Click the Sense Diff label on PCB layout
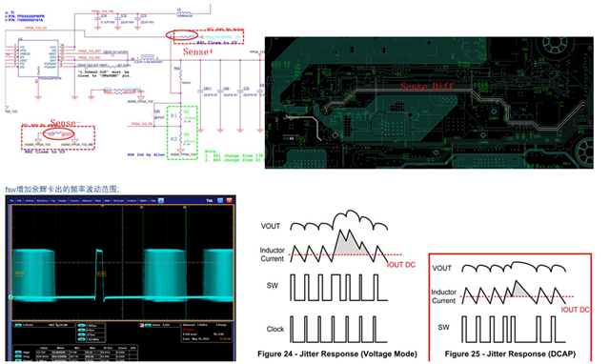610x364 pixels. click(427, 87)
